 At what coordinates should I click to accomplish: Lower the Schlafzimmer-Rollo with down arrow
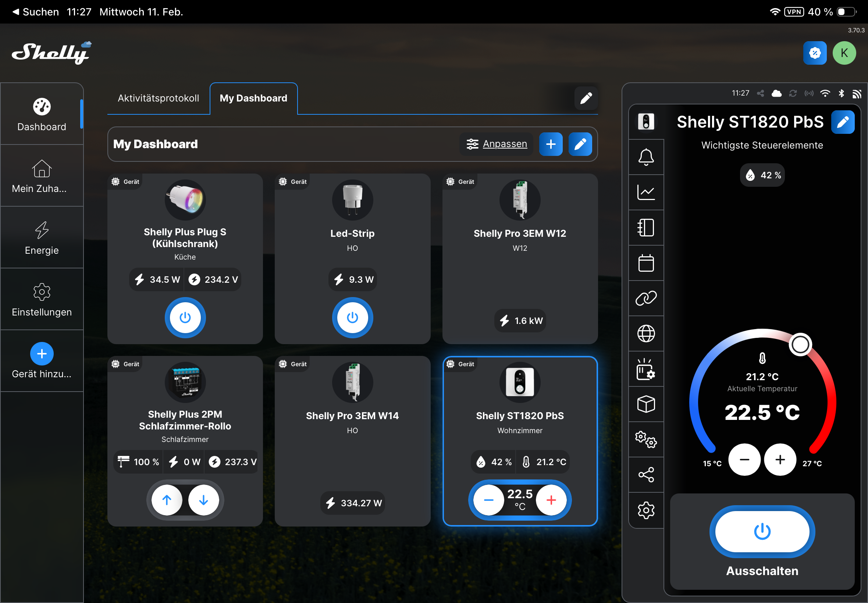[203, 500]
